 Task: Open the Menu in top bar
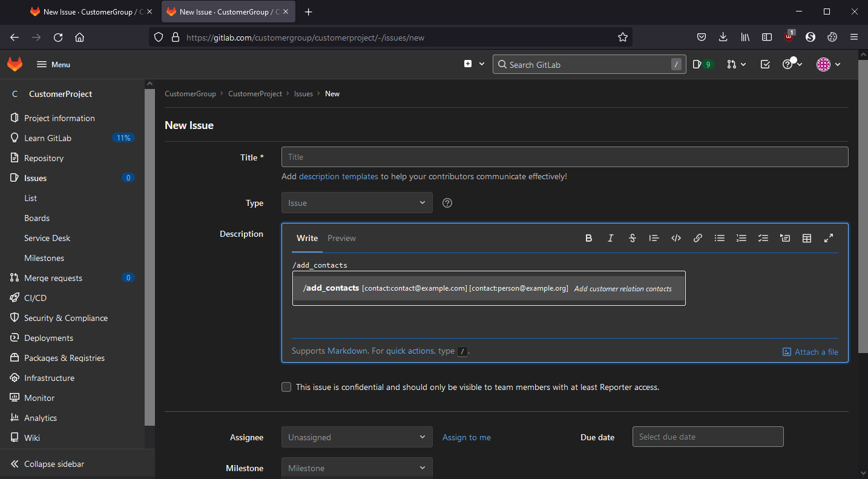53,64
